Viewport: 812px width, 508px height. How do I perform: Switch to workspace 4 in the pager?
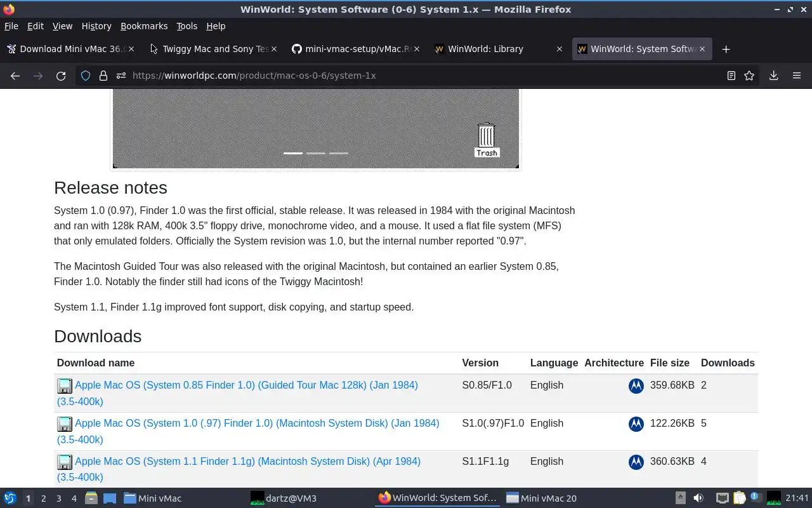point(74,498)
